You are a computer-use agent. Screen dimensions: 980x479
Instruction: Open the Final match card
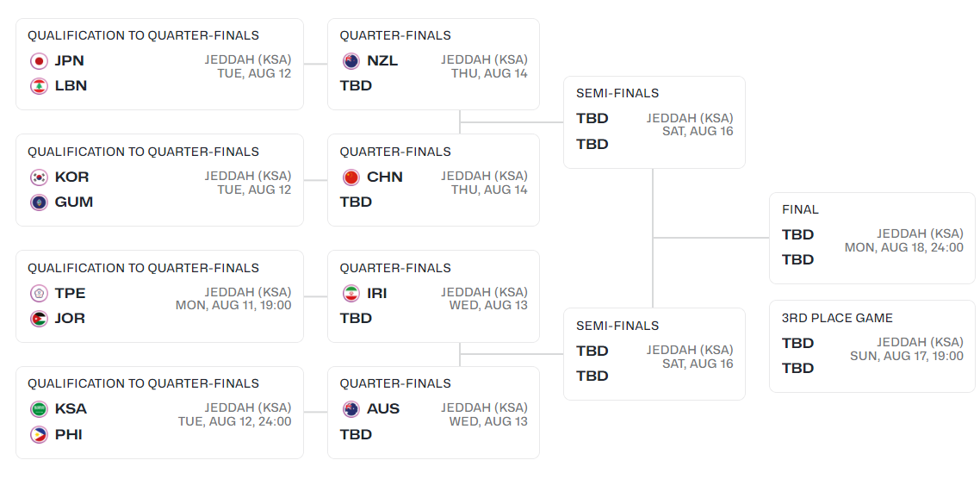[x=871, y=238]
